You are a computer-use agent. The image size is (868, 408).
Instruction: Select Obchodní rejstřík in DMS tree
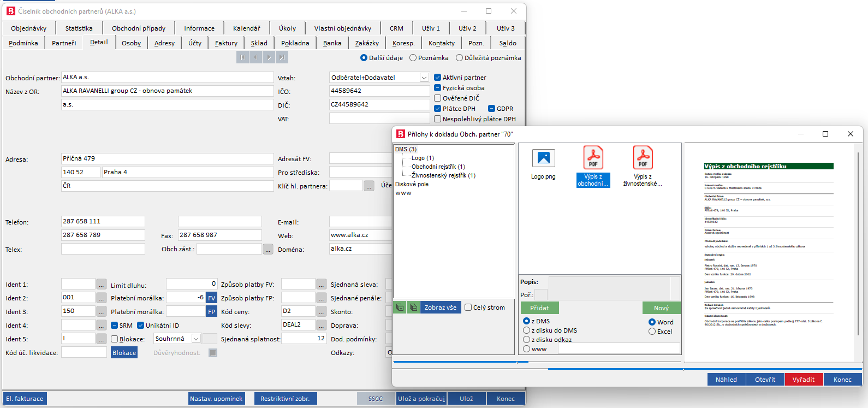pyautogui.click(x=438, y=167)
